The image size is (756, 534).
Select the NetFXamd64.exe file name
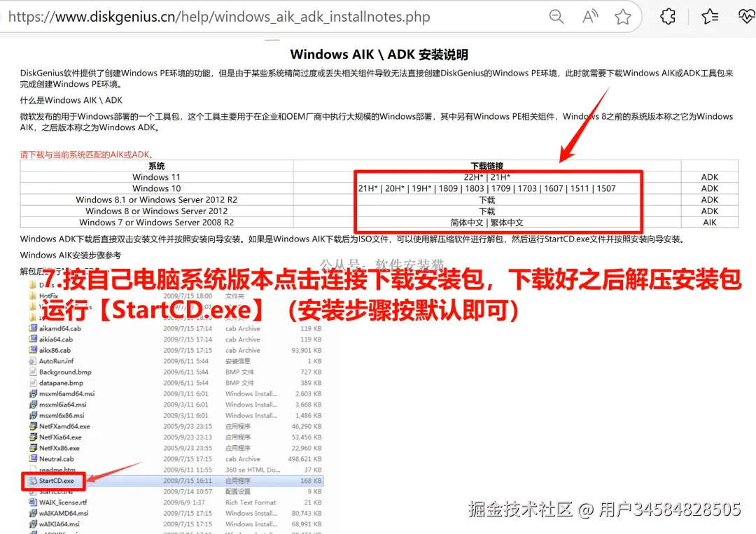point(64,426)
